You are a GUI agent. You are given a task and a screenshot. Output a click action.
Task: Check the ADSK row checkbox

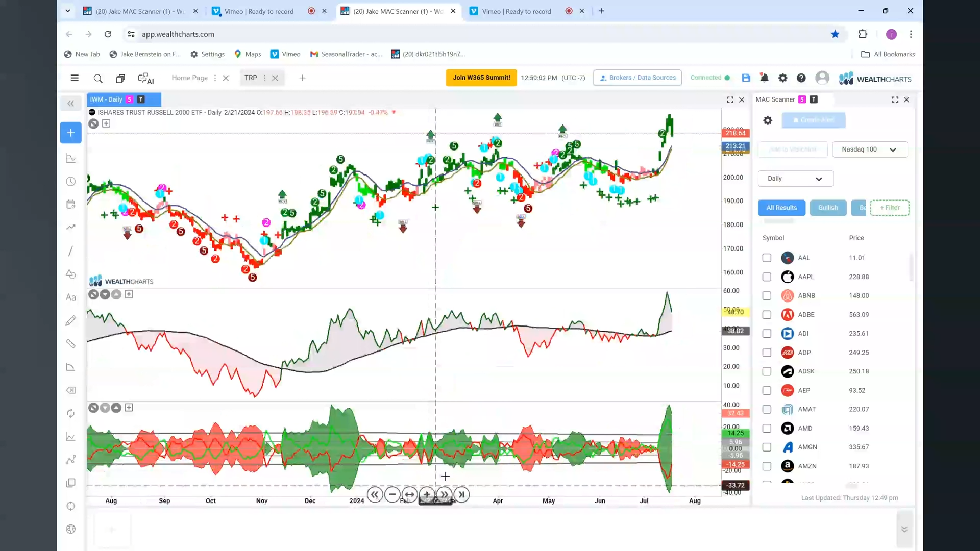point(767,371)
